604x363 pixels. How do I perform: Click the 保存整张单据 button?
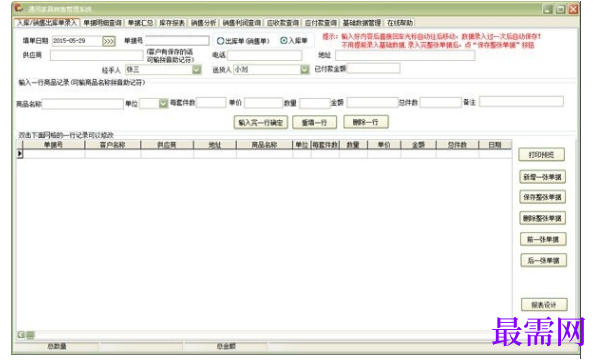pos(542,197)
